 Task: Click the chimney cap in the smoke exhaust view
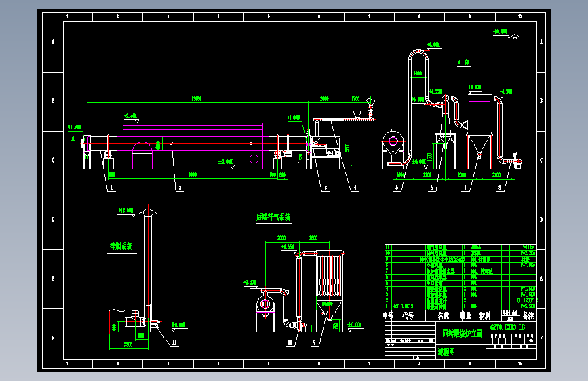(x=148, y=212)
